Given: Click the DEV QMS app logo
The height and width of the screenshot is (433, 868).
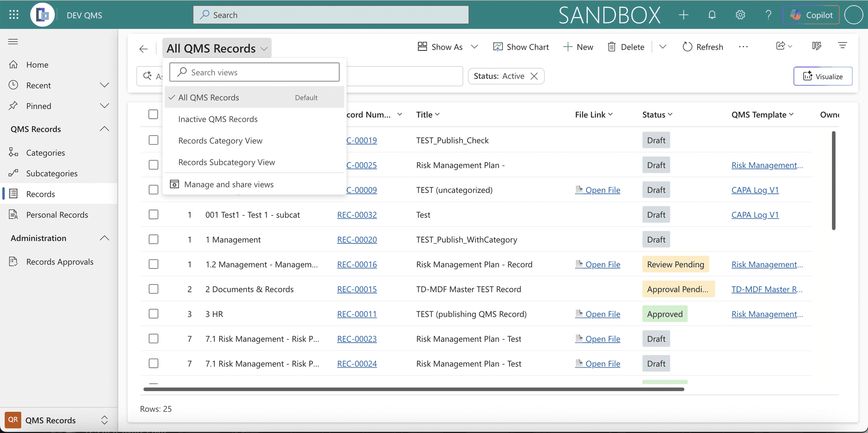Looking at the screenshot, I should [42, 15].
